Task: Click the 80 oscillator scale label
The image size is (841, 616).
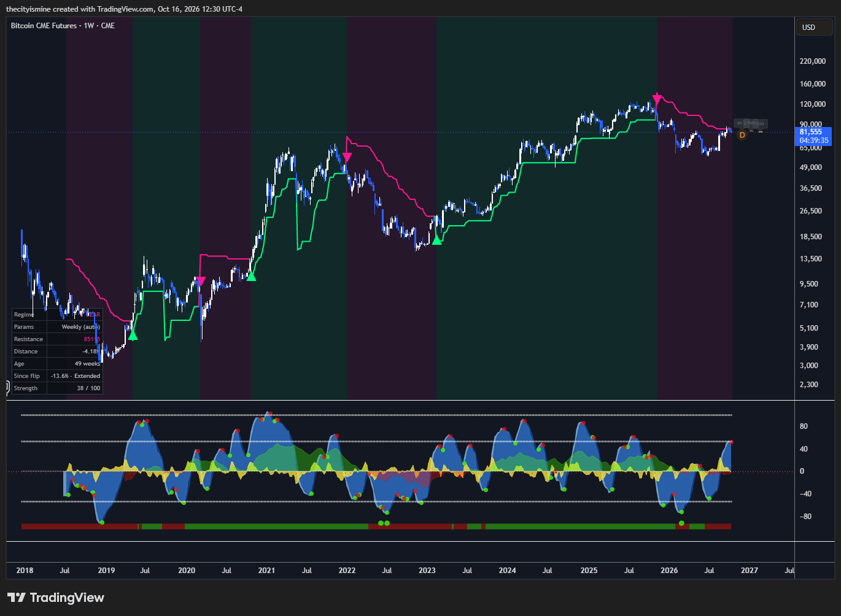Action: point(804,426)
